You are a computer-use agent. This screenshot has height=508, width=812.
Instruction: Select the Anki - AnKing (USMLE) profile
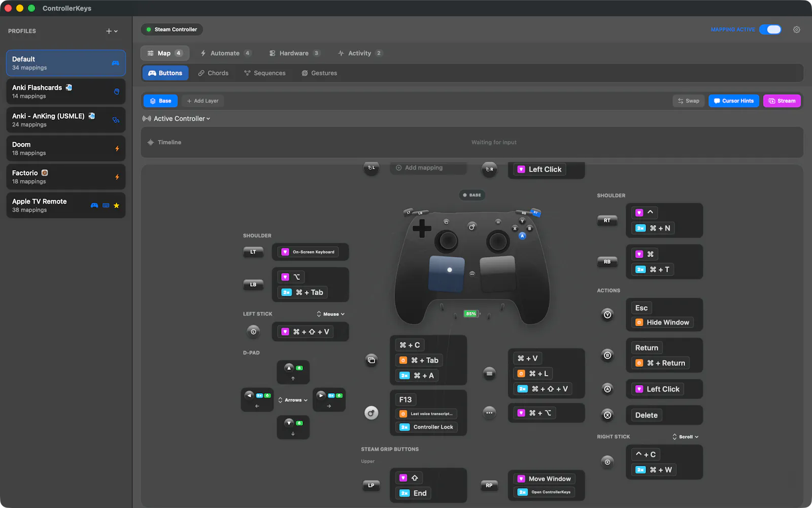point(66,120)
